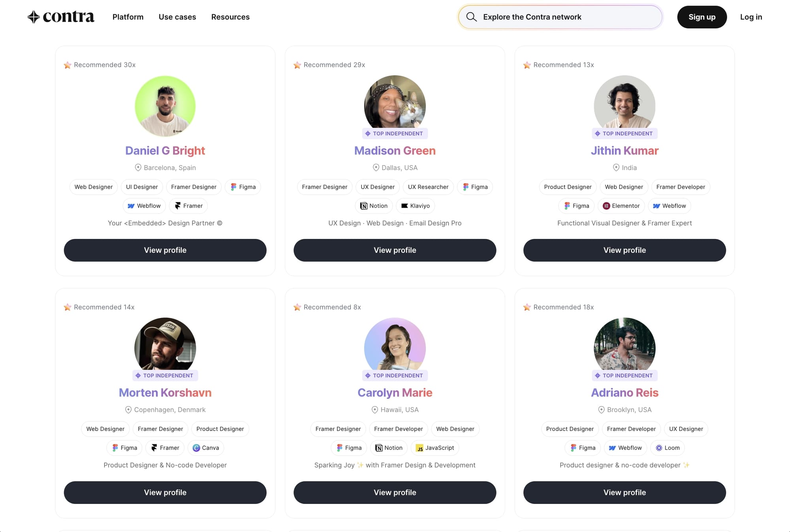Click the Resources navigation tab

pos(230,17)
